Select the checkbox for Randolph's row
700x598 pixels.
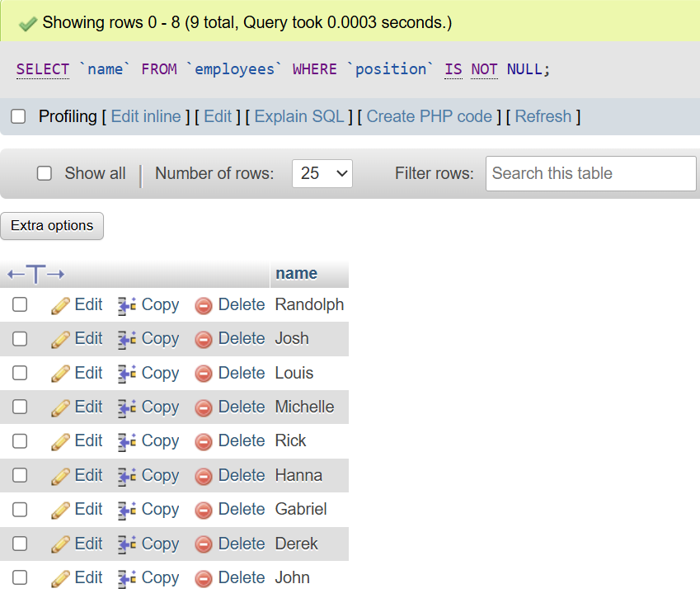point(20,305)
